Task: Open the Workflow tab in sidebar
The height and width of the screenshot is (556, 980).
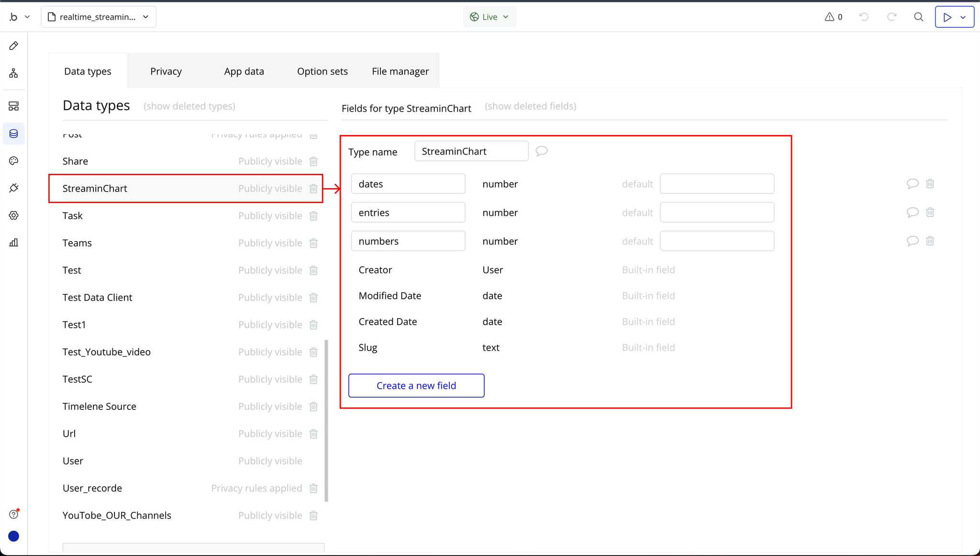Action: pyautogui.click(x=14, y=73)
